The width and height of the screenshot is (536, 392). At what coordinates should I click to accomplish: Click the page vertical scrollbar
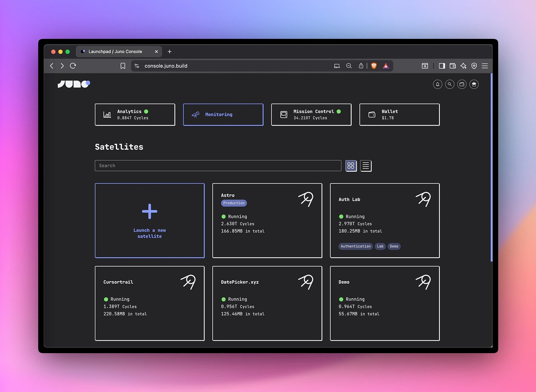tap(491, 168)
